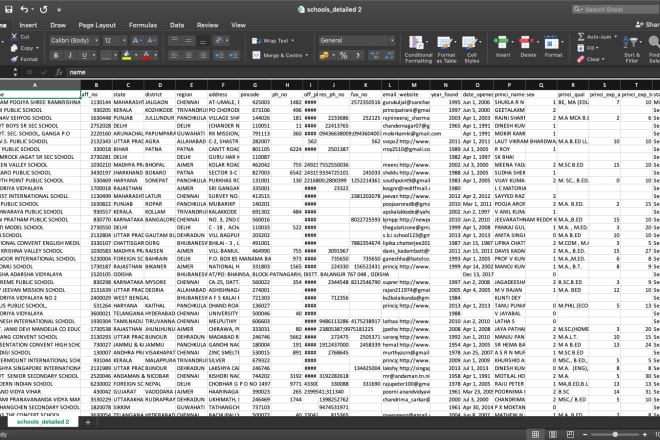660x440 pixels.
Task: Undo the last action
Action: pyautogui.click(x=24, y=9)
